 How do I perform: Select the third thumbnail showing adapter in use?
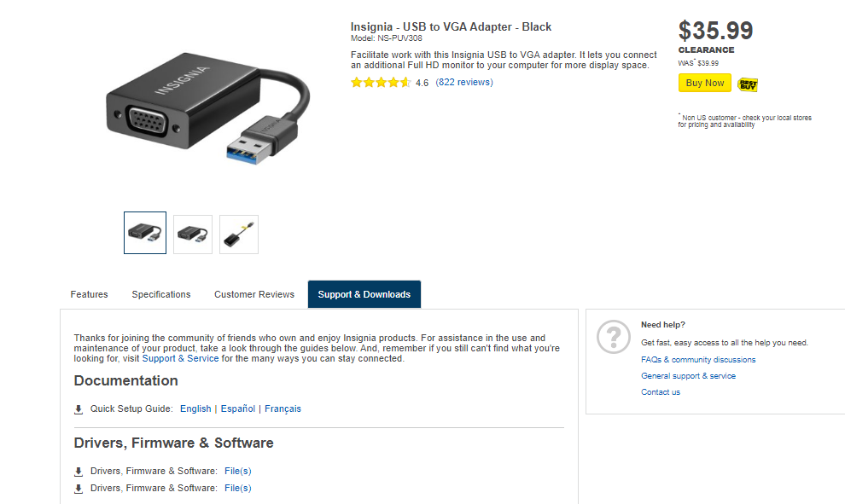point(239,235)
